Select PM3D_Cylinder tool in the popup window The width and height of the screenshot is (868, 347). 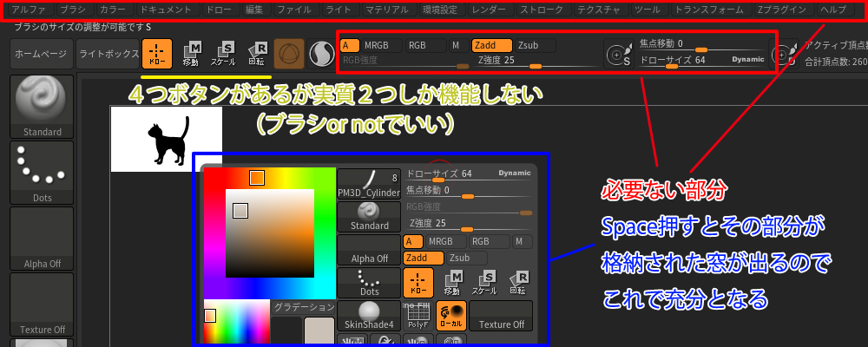pyautogui.click(x=369, y=184)
